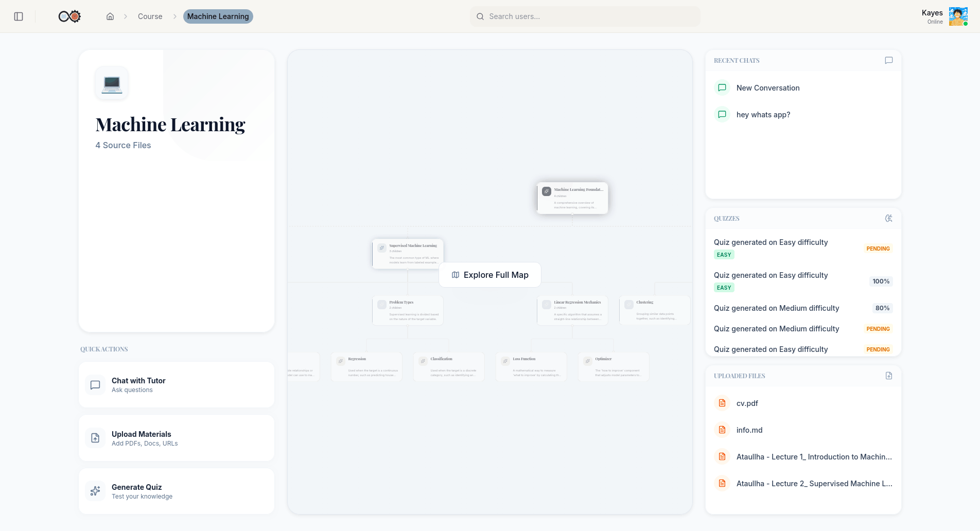The height and width of the screenshot is (531, 980).
Task: Click the Kayes profile avatar
Action: (x=958, y=16)
